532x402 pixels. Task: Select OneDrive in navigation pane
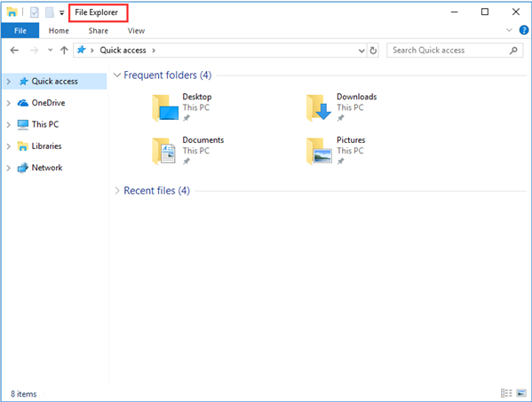coord(48,103)
